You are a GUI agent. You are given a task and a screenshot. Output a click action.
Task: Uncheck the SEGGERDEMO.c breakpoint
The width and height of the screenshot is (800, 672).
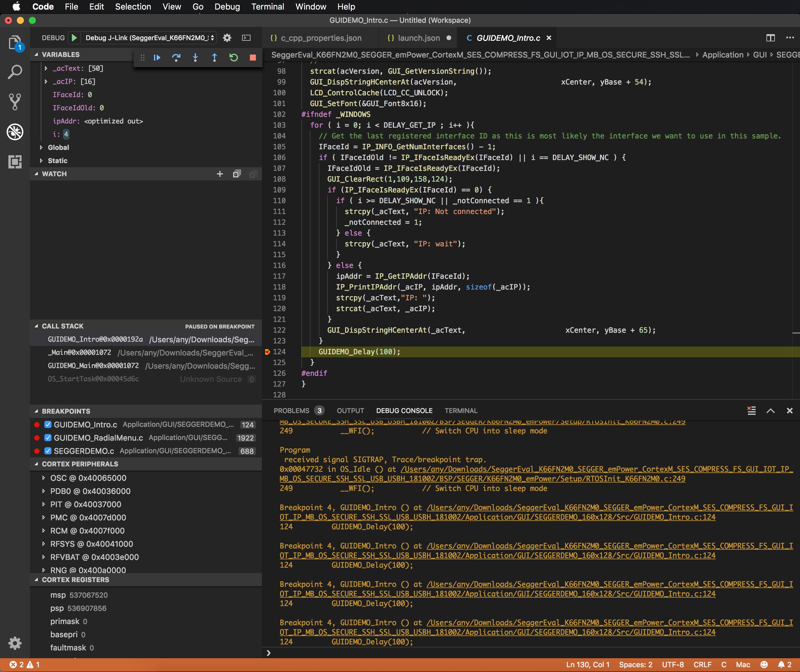48,451
